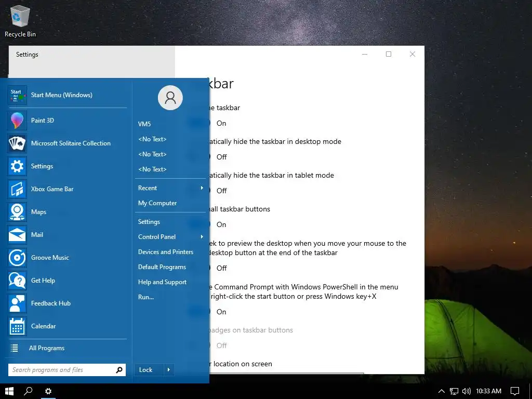Open the Mail app icon
The height and width of the screenshot is (399, 532).
pos(17,235)
